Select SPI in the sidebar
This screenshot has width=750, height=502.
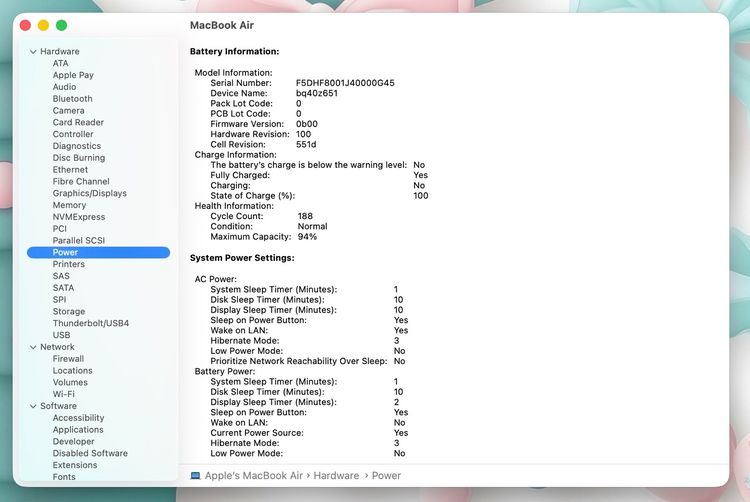[59, 300]
